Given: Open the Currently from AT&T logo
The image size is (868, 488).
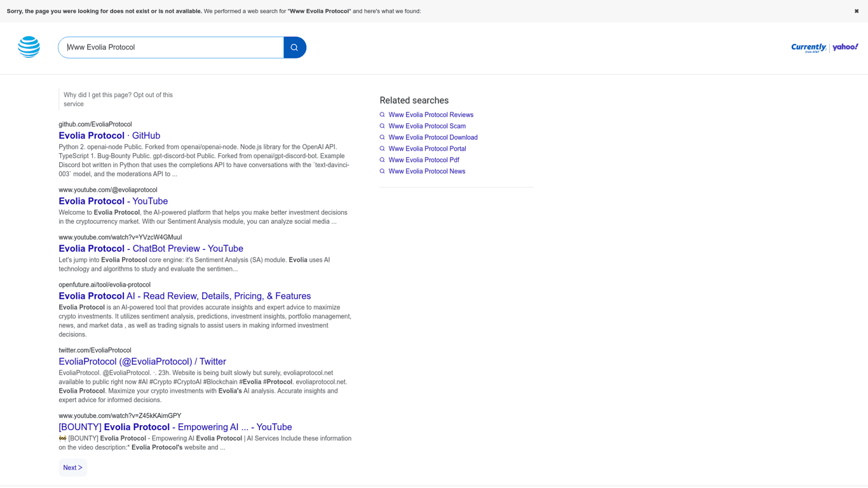Looking at the screenshot, I should click(808, 48).
